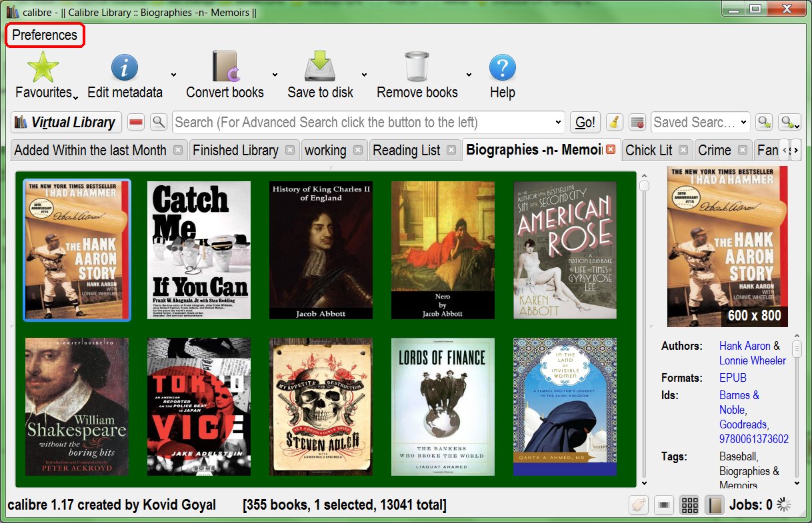The height and width of the screenshot is (523, 812).
Task: Click the Remove books trash icon
Action: 417,68
